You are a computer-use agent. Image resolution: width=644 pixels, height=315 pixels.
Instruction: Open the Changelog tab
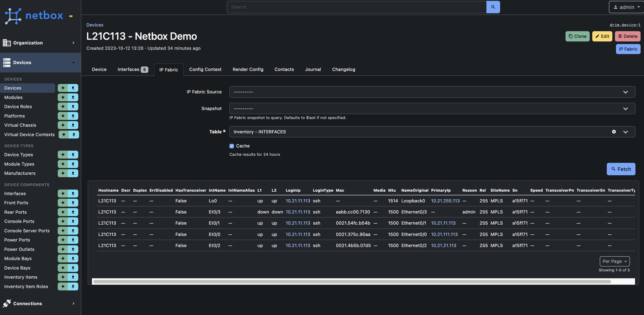point(344,69)
